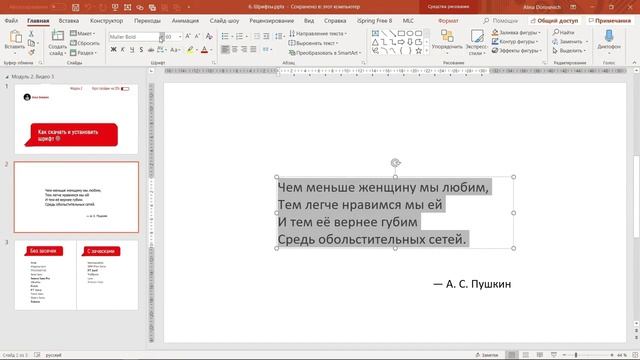This screenshot has height=360, width=640.
Task: Open the font size dropdown
Action: pyautogui.click(x=180, y=37)
